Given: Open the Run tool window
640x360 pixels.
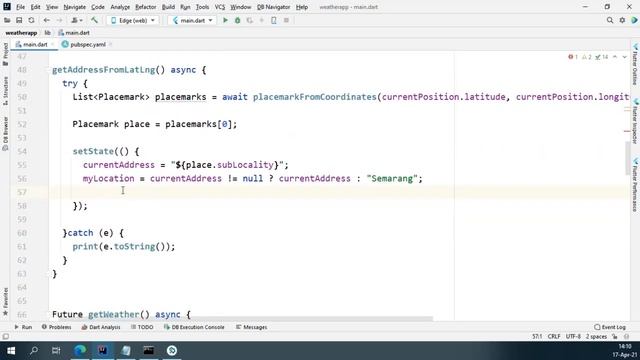Looking at the screenshot, I should coord(23,327).
